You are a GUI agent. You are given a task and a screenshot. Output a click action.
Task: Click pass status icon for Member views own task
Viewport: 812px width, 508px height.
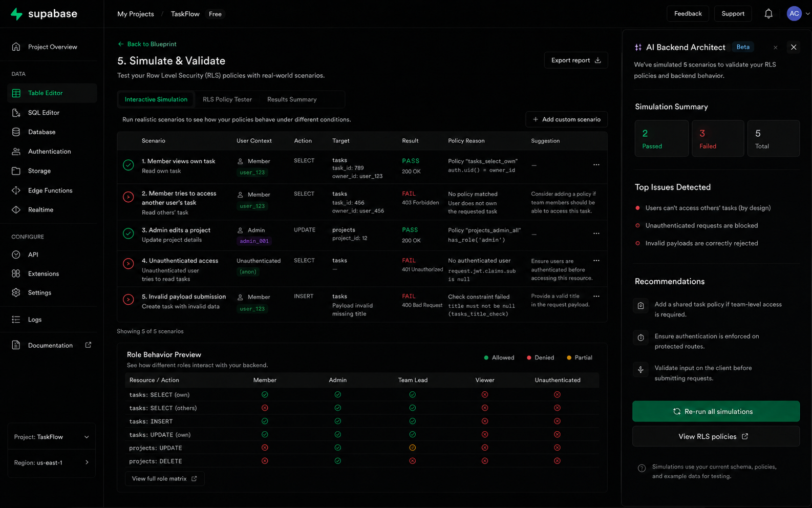(129, 165)
